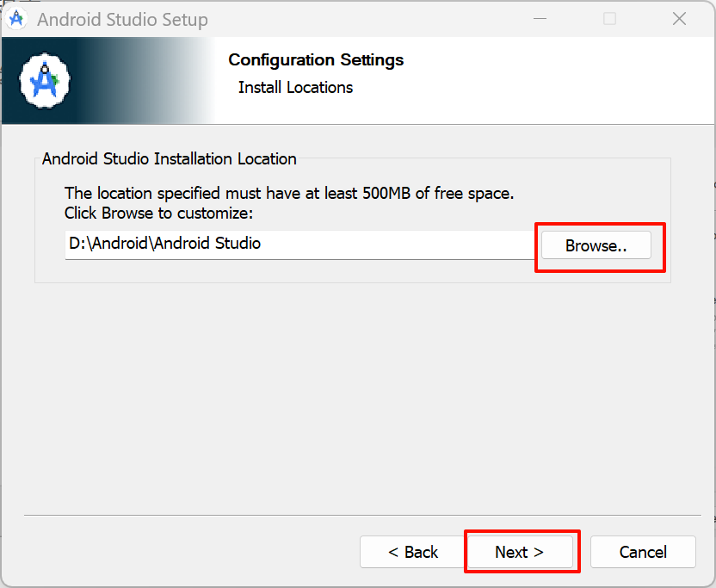Click the disabled maximize button in the title bar
716x588 pixels.
click(x=609, y=19)
